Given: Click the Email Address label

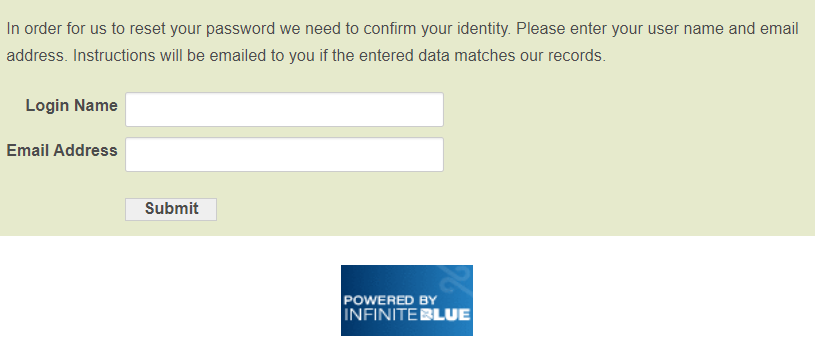Looking at the screenshot, I should pyautogui.click(x=62, y=151).
